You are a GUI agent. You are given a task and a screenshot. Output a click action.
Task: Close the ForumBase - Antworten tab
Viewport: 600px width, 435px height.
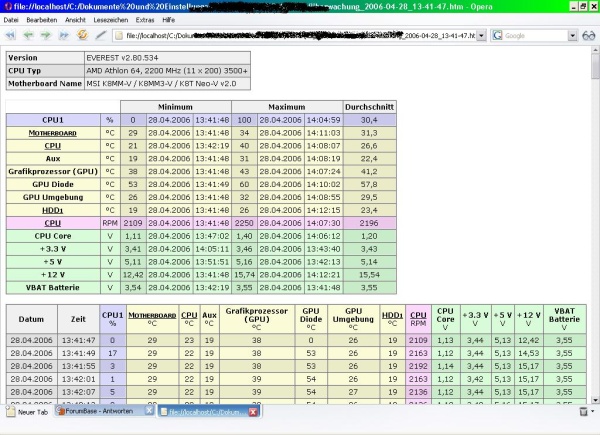click(x=149, y=411)
